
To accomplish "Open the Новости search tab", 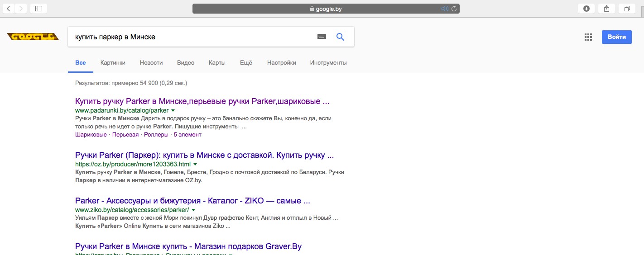I will coord(151,63).
